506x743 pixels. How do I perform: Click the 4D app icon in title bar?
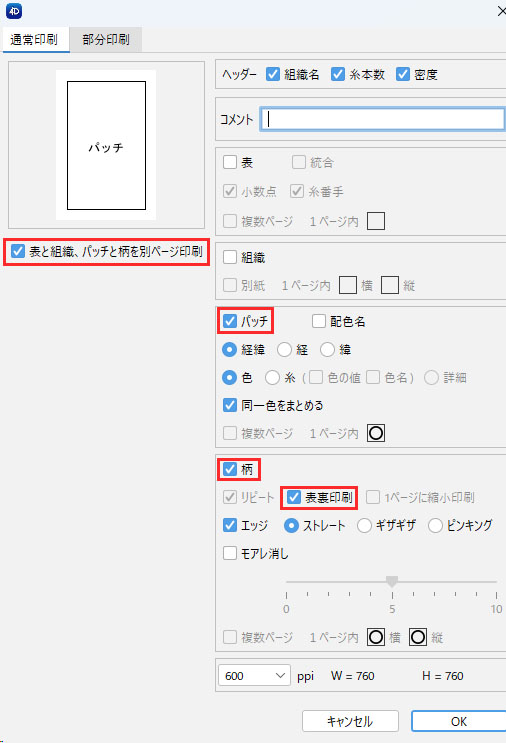pos(14,11)
